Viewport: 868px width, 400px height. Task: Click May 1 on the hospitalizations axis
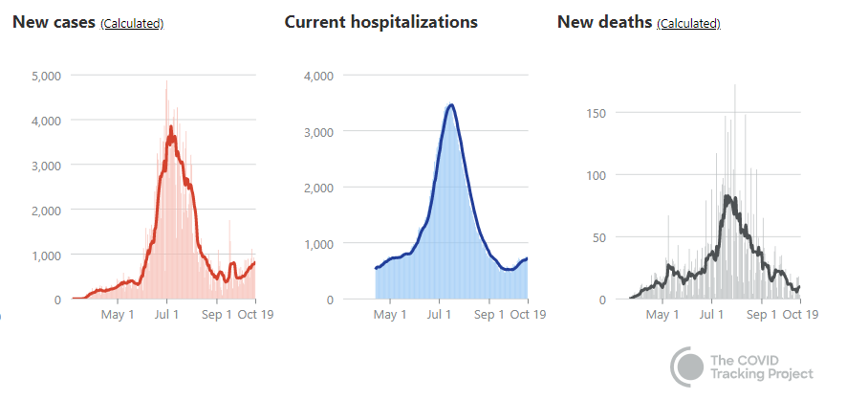tap(390, 314)
